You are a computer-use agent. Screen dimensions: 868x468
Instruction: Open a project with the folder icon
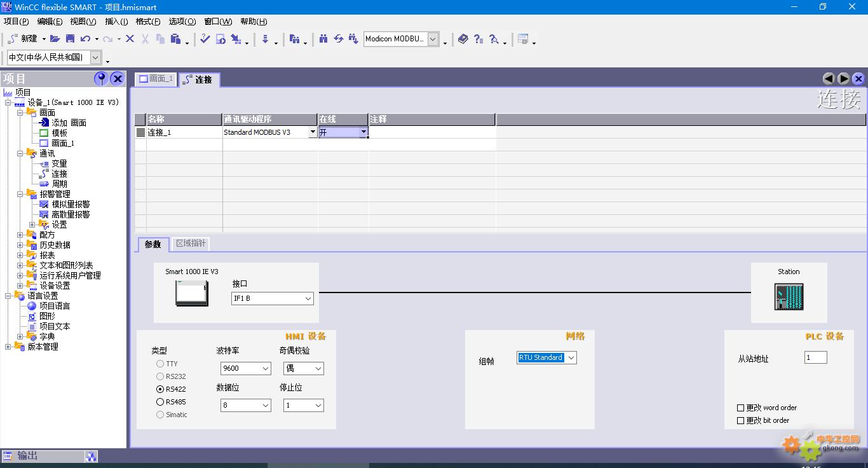tap(55, 39)
